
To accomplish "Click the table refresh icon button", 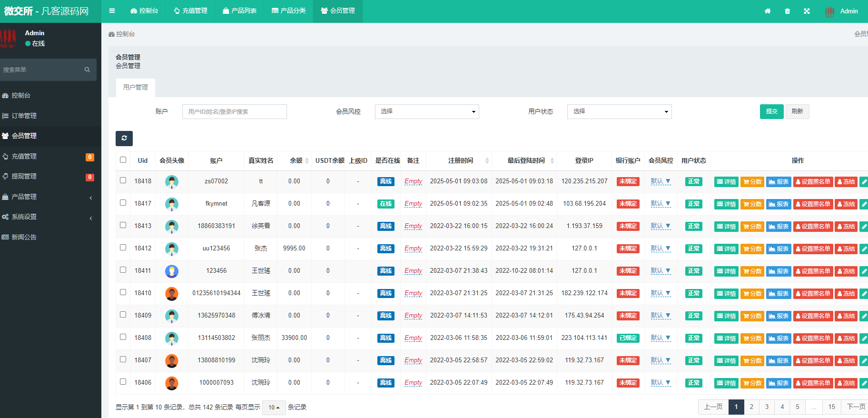I will 124,139.
